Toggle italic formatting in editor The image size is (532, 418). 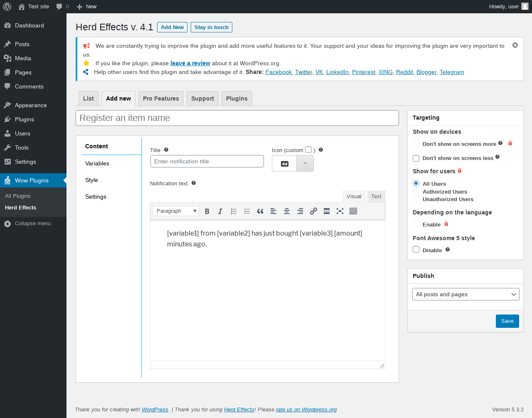(220, 211)
